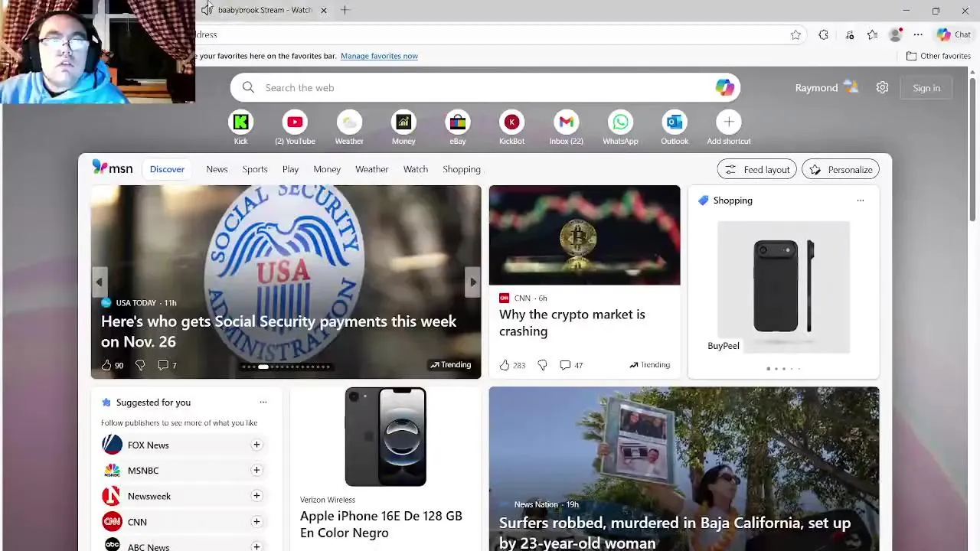The image size is (980, 551).
Task: Open comments on Social Security article
Action: point(167,365)
